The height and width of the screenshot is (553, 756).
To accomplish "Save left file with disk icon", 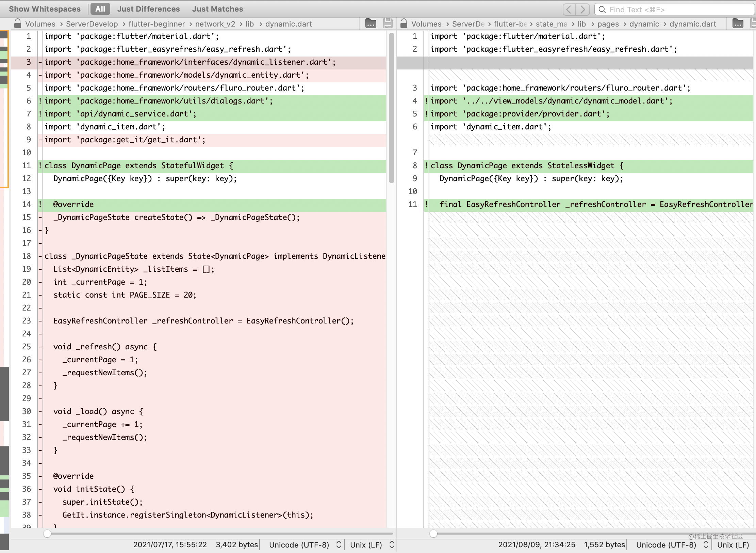I will 388,23.
